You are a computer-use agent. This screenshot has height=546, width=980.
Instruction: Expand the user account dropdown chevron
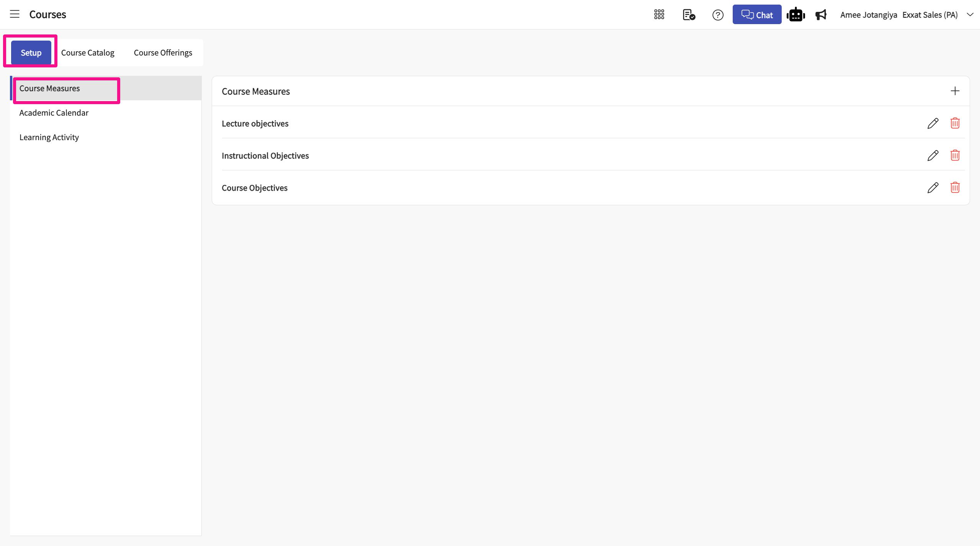970,15
